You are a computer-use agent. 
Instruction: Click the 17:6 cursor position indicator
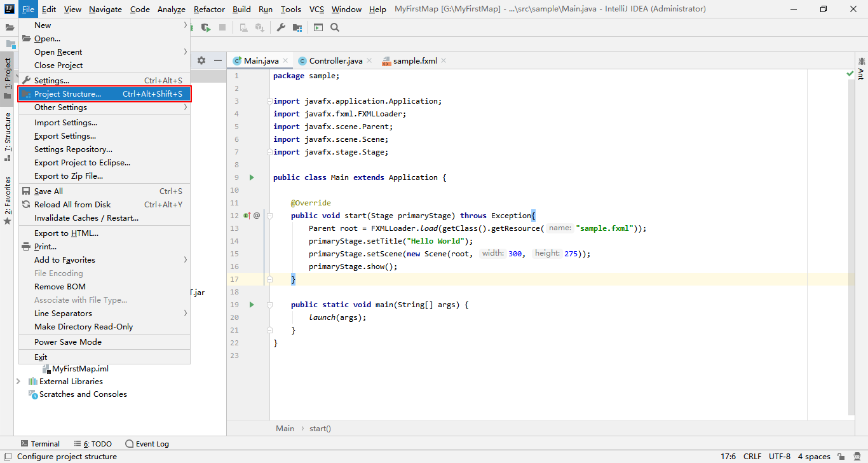click(728, 456)
